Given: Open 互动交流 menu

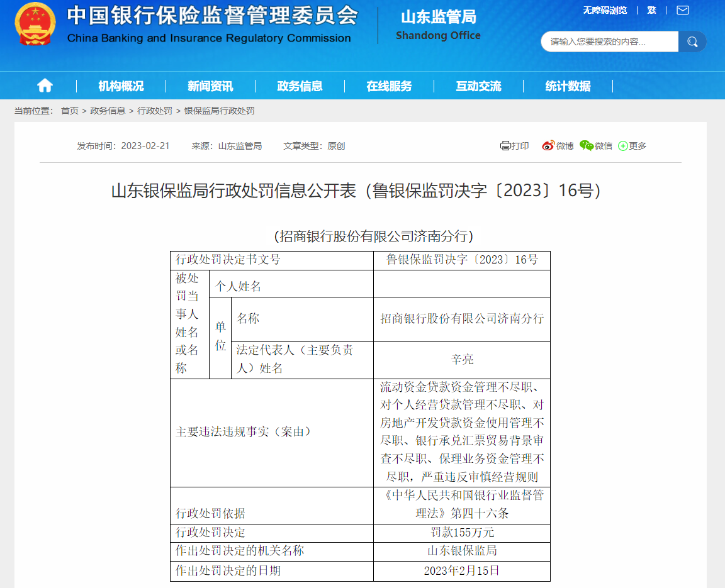Looking at the screenshot, I should (478, 86).
